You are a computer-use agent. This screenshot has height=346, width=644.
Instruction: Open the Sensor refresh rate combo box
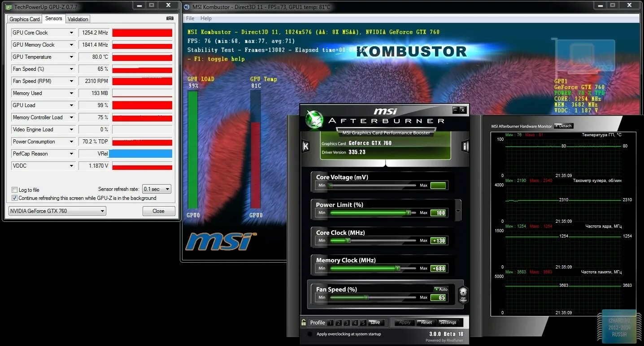tap(157, 189)
